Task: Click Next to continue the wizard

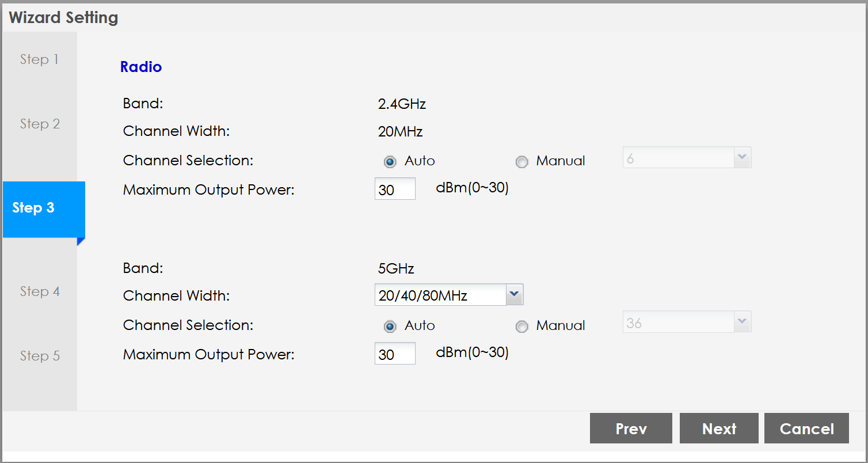Action: [719, 428]
